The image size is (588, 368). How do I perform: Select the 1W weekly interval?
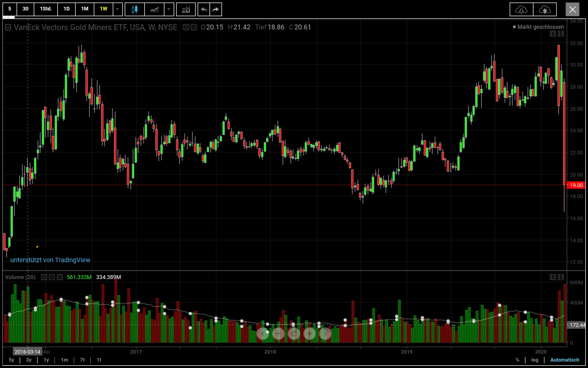tap(104, 9)
